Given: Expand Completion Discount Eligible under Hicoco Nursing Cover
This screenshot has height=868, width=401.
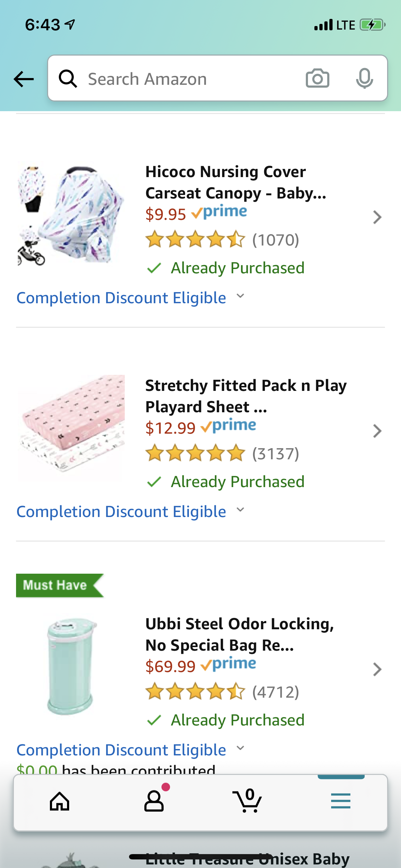Looking at the screenshot, I should tap(130, 298).
